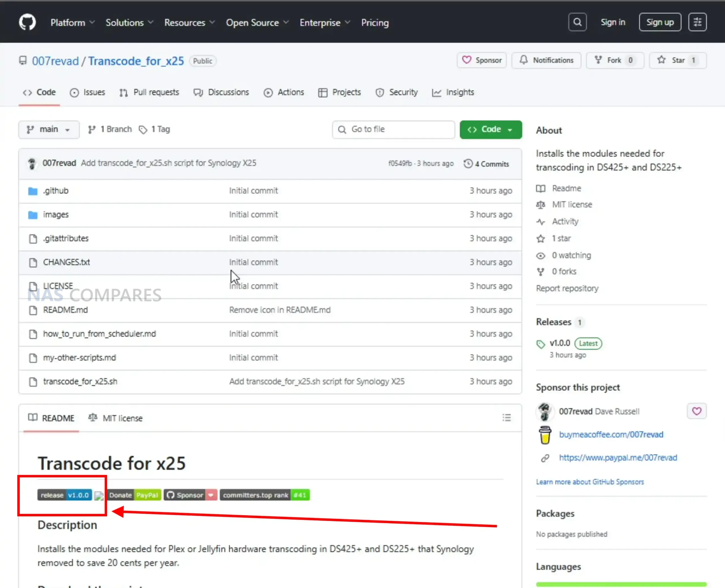Click the release v1.0.0 badge
The height and width of the screenshot is (588, 725).
pyautogui.click(x=65, y=495)
